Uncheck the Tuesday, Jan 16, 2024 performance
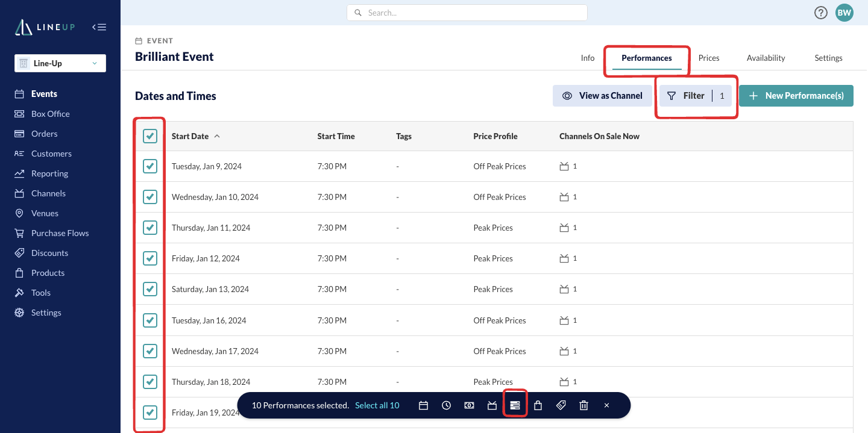This screenshot has height=433, width=868. (150, 320)
